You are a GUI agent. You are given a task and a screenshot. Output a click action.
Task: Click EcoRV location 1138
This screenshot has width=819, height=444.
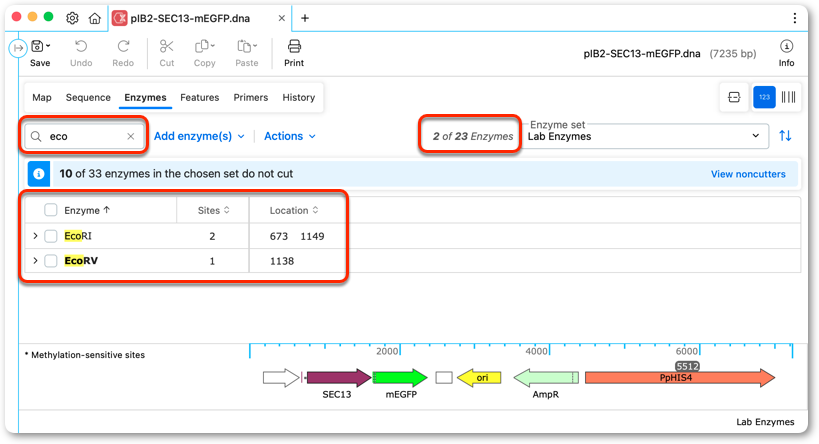coord(282,261)
